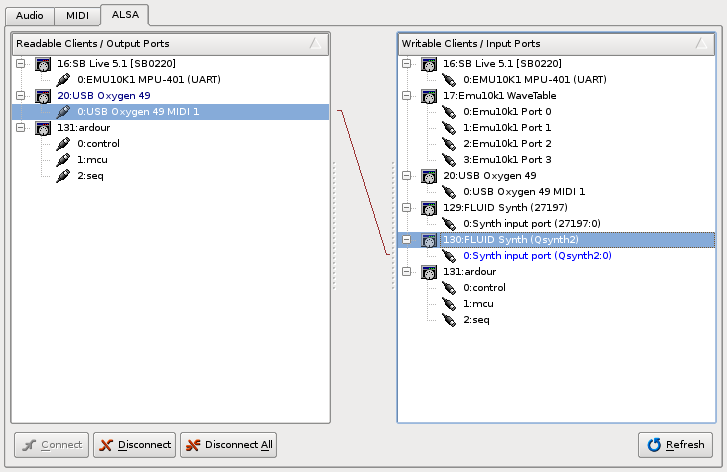Sort by Writable Clients / Input Ports header
The height and width of the screenshot is (472, 727).
click(556, 44)
